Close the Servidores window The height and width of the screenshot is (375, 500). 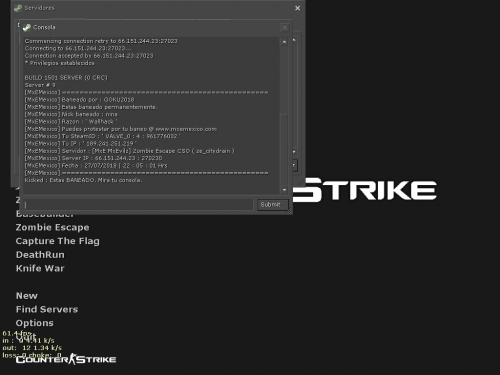tap(297, 8)
